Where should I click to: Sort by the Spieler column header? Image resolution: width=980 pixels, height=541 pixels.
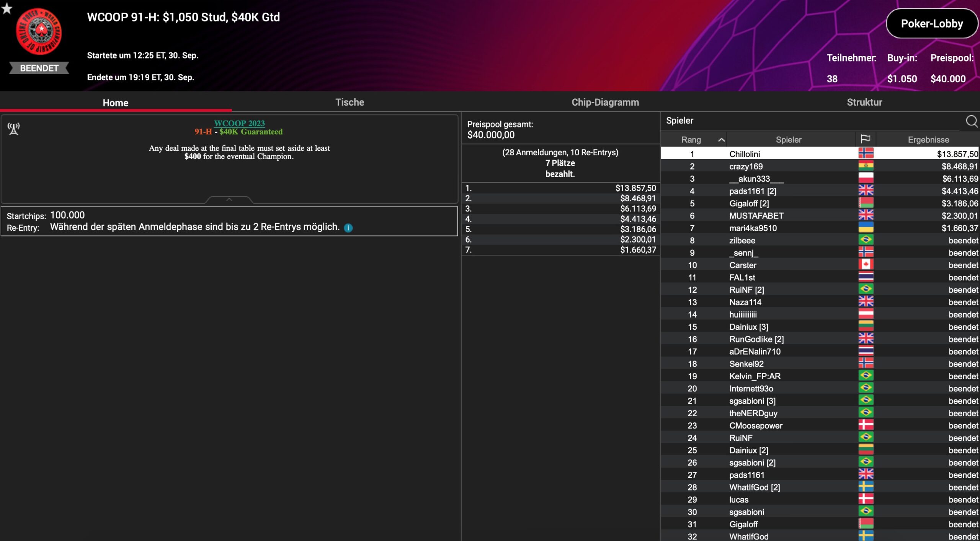pyautogui.click(x=788, y=140)
